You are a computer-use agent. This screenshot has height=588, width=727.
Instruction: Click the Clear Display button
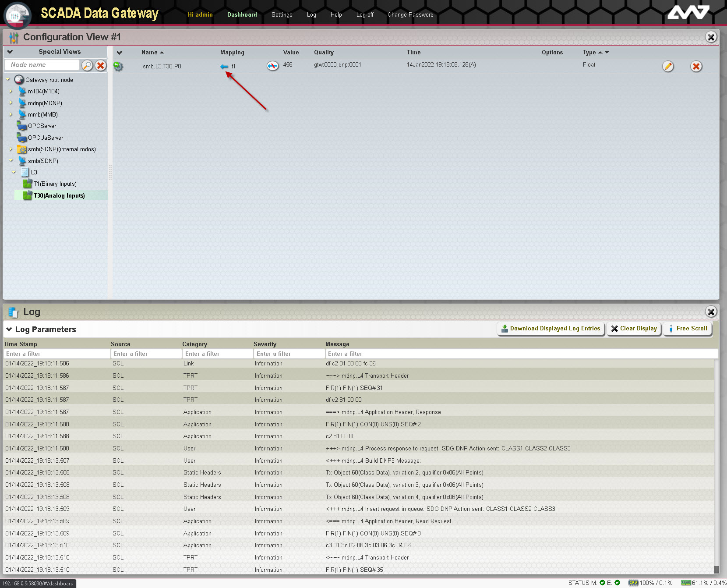point(634,329)
